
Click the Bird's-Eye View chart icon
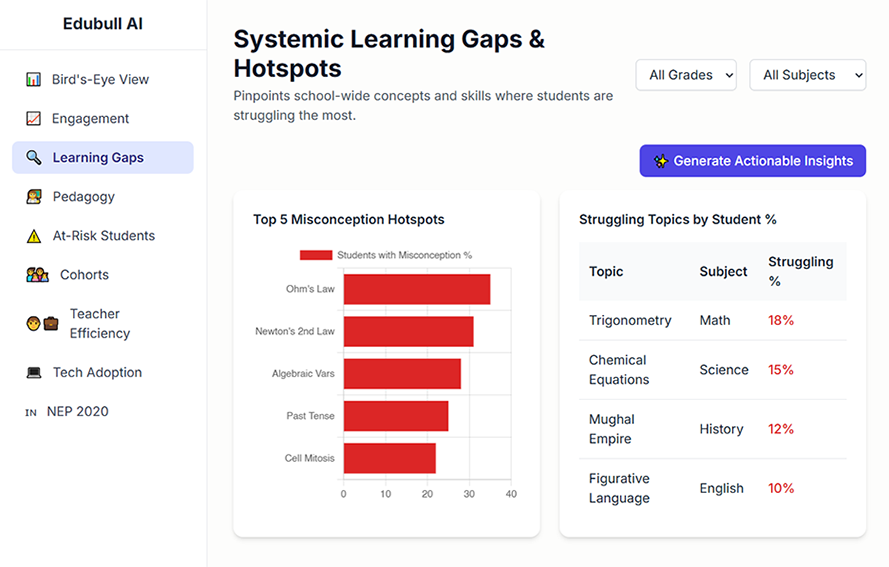pos(34,80)
